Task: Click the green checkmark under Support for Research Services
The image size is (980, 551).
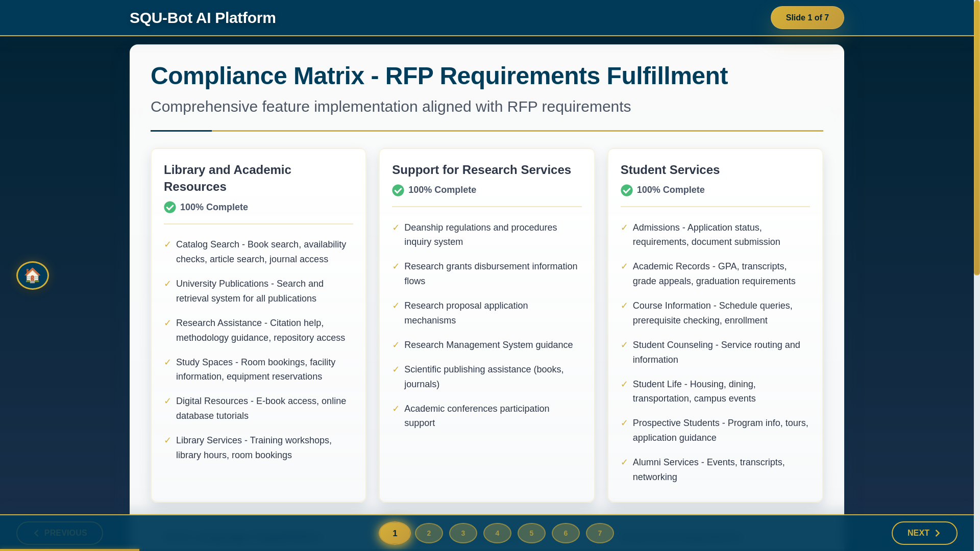Action: pos(398,190)
